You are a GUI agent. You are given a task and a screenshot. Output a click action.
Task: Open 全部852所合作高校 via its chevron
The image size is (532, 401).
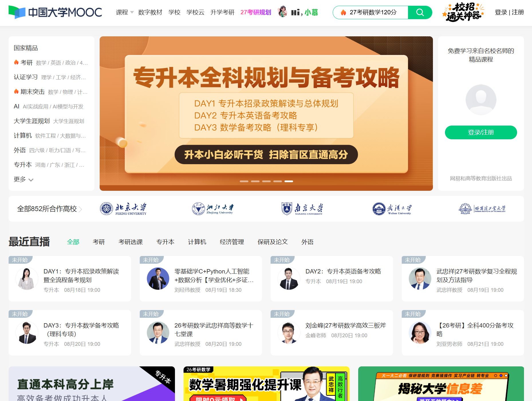pos(81,209)
